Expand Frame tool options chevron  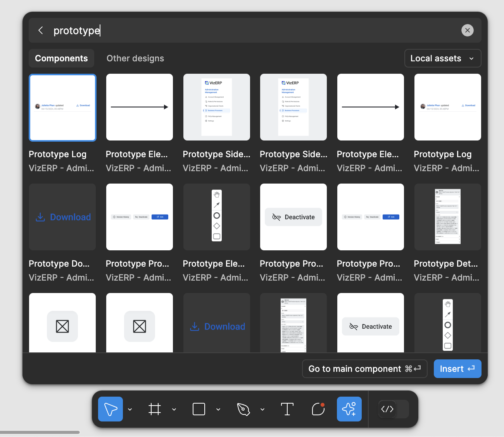click(174, 409)
